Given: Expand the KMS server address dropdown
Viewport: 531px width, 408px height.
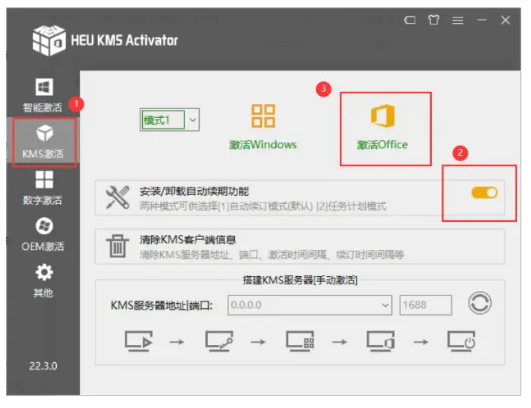Looking at the screenshot, I should click(x=385, y=305).
